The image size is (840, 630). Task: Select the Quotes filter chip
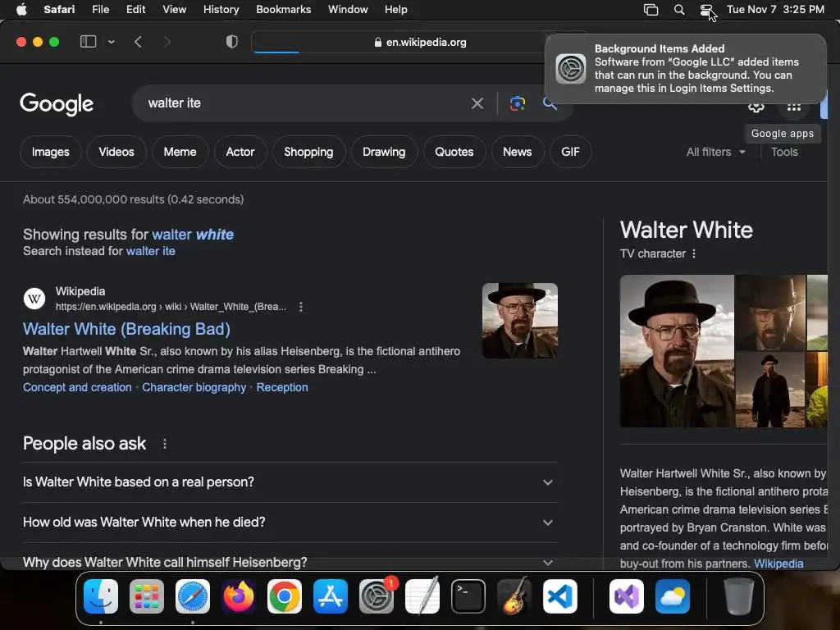[454, 152]
